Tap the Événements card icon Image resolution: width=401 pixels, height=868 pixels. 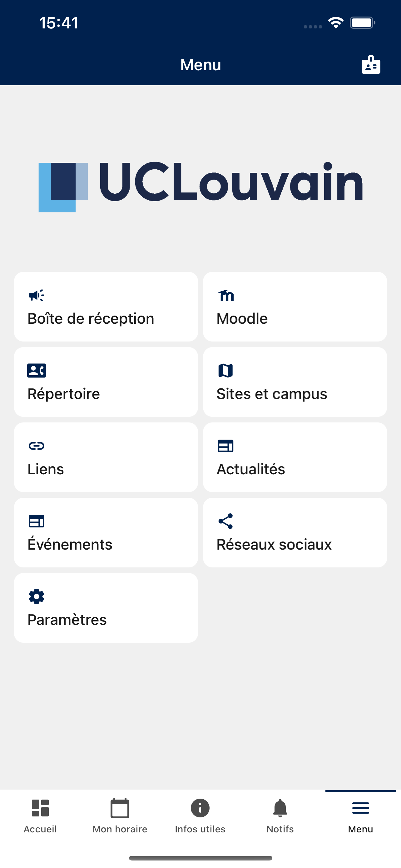(x=36, y=521)
